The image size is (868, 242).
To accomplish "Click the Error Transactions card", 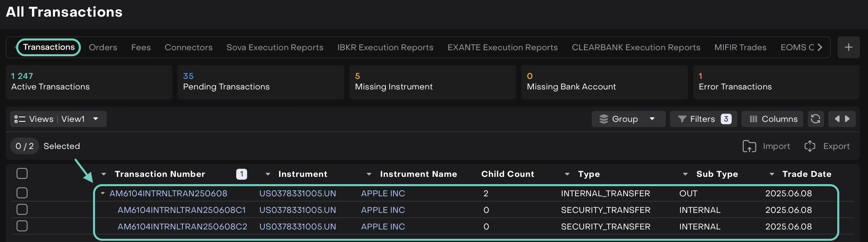I will click(x=776, y=82).
